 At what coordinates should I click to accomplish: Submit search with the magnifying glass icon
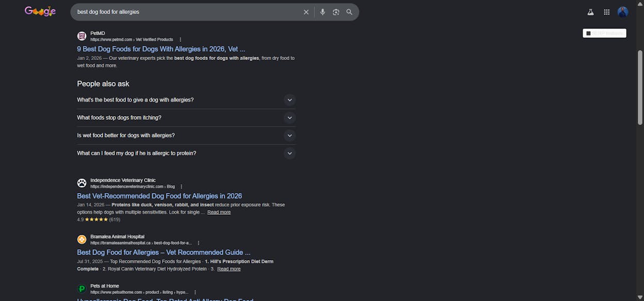[349, 12]
